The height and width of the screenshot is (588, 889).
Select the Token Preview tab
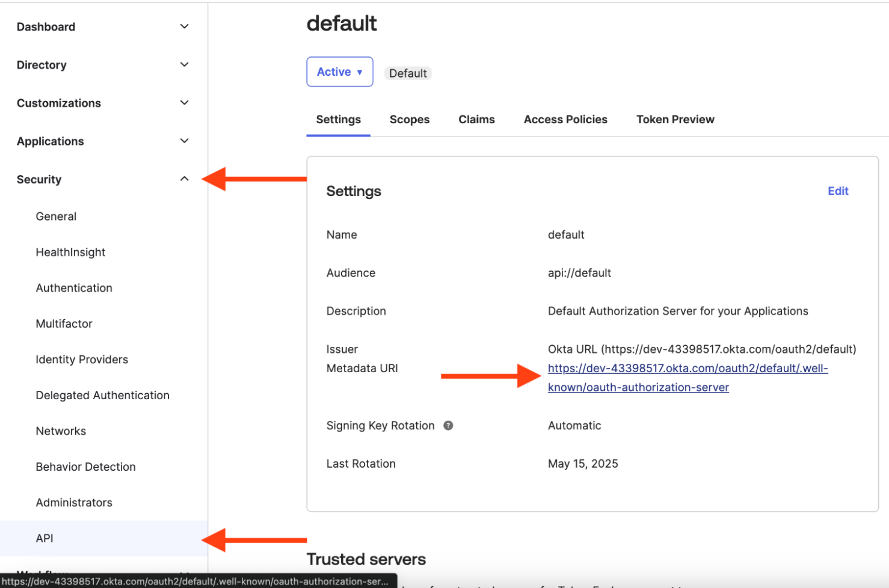[x=675, y=120]
